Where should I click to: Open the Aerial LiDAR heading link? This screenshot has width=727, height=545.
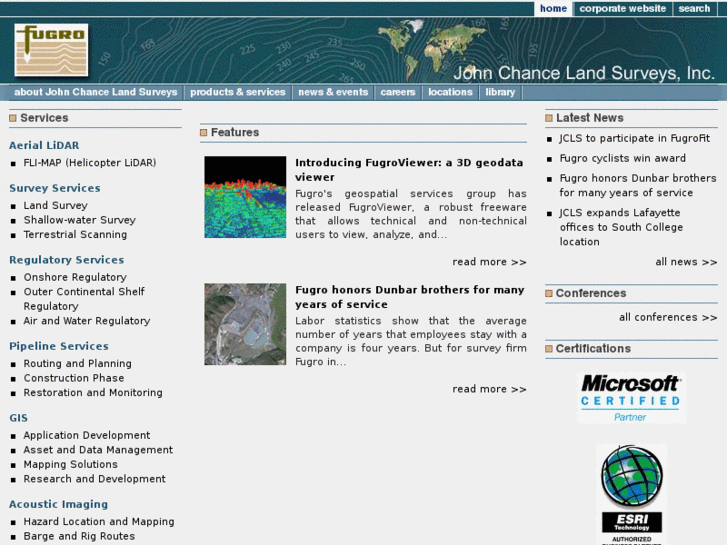pos(44,145)
